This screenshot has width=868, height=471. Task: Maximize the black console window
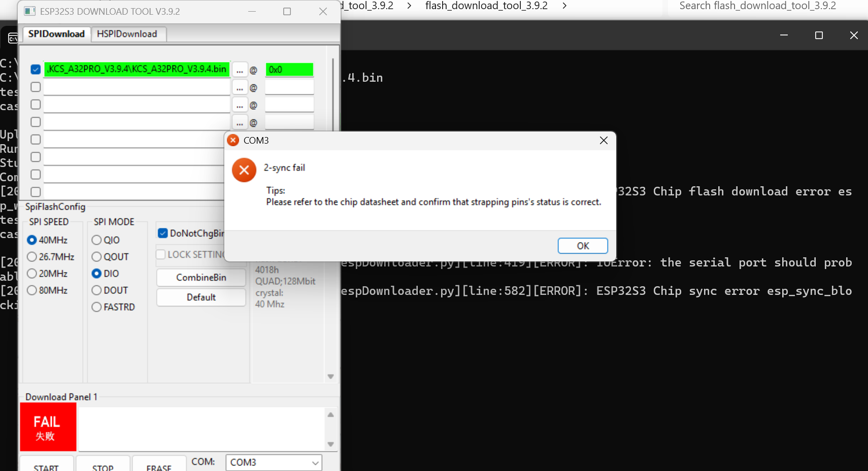click(819, 35)
